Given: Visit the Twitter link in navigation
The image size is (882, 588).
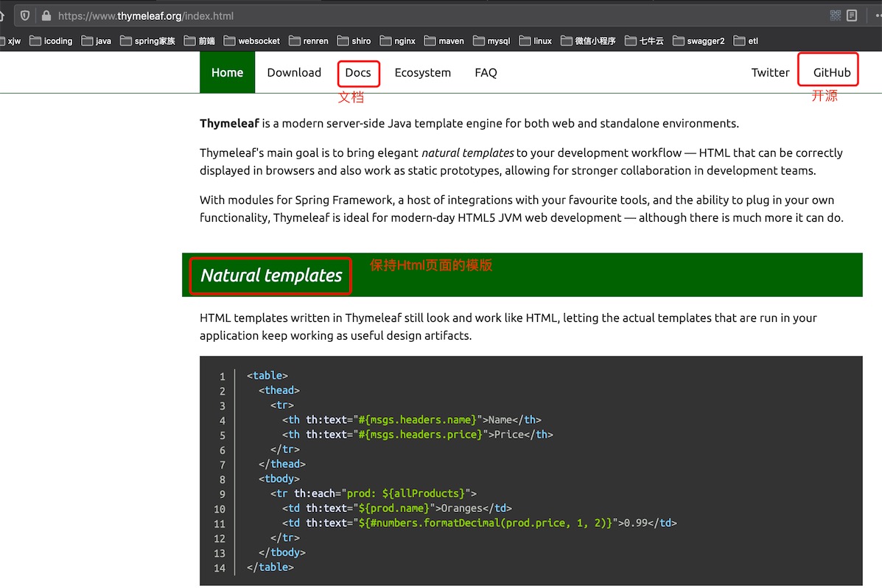Looking at the screenshot, I should click(x=771, y=73).
